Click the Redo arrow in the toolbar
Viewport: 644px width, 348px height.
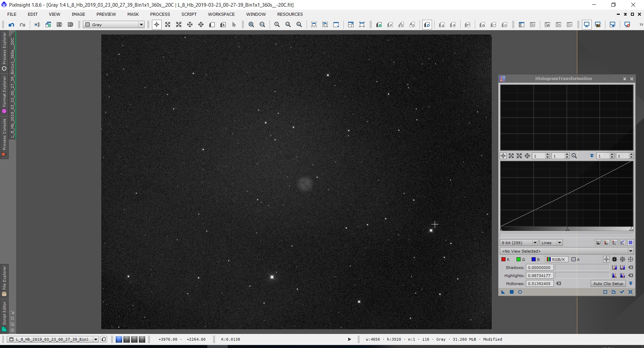22,24
